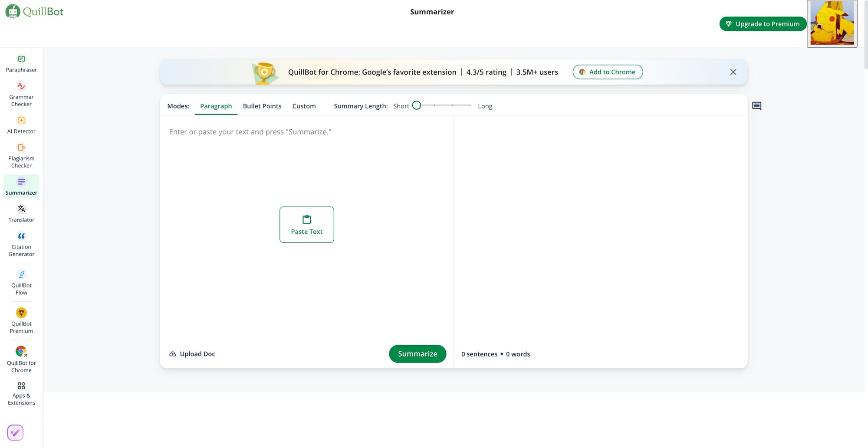Click Upload Doc

tap(192, 354)
